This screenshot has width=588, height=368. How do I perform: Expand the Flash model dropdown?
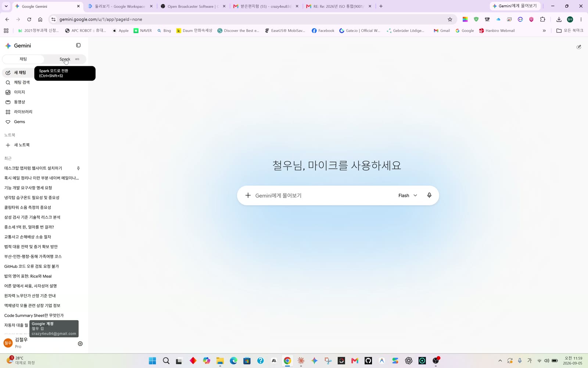(x=408, y=195)
